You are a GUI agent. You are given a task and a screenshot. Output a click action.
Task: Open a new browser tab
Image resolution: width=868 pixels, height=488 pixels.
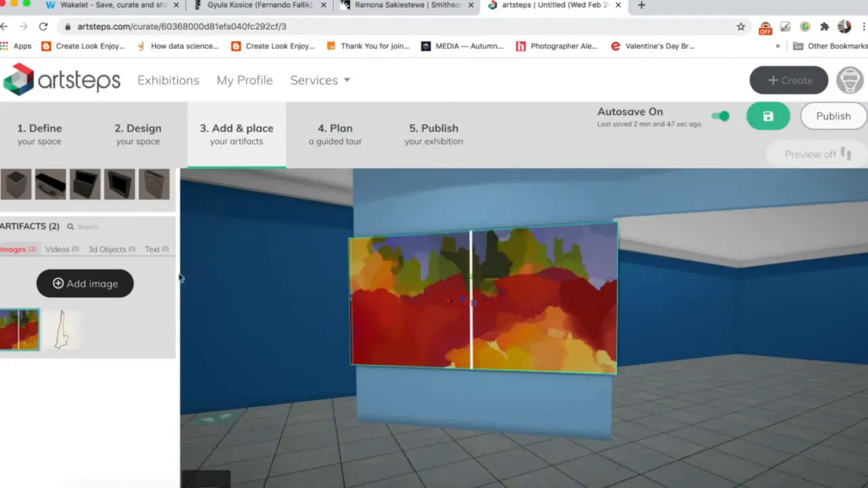642,5
